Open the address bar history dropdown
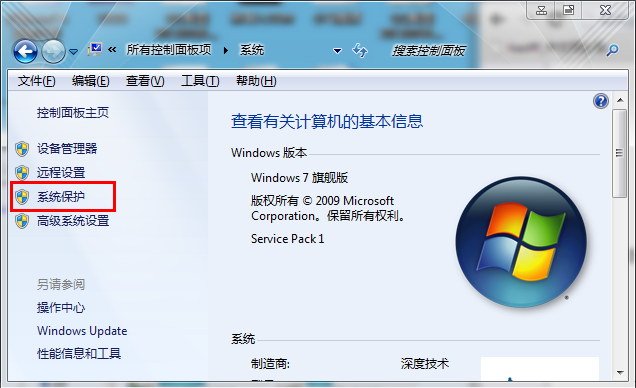The width and height of the screenshot is (636, 388). [337, 51]
